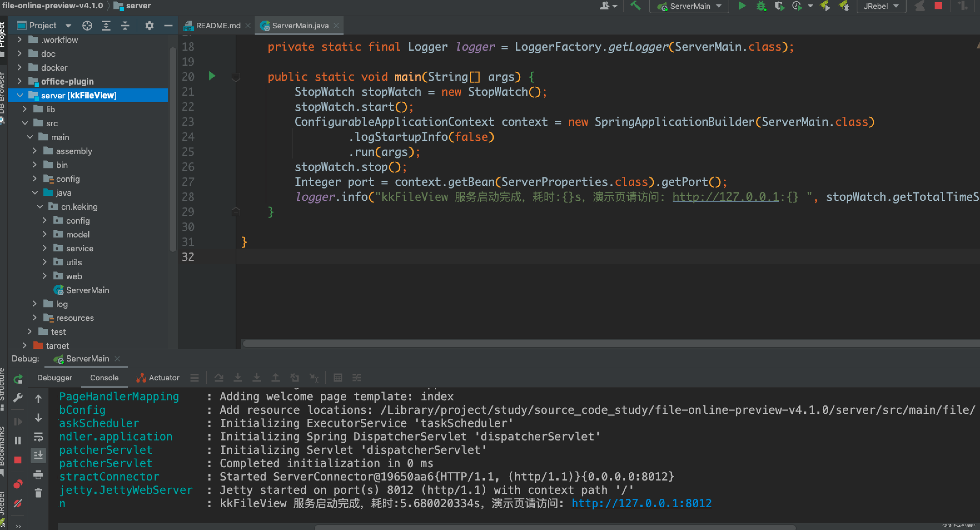This screenshot has height=530, width=980.
Task: Open debug threads menu hamburger icon
Action: click(x=194, y=378)
